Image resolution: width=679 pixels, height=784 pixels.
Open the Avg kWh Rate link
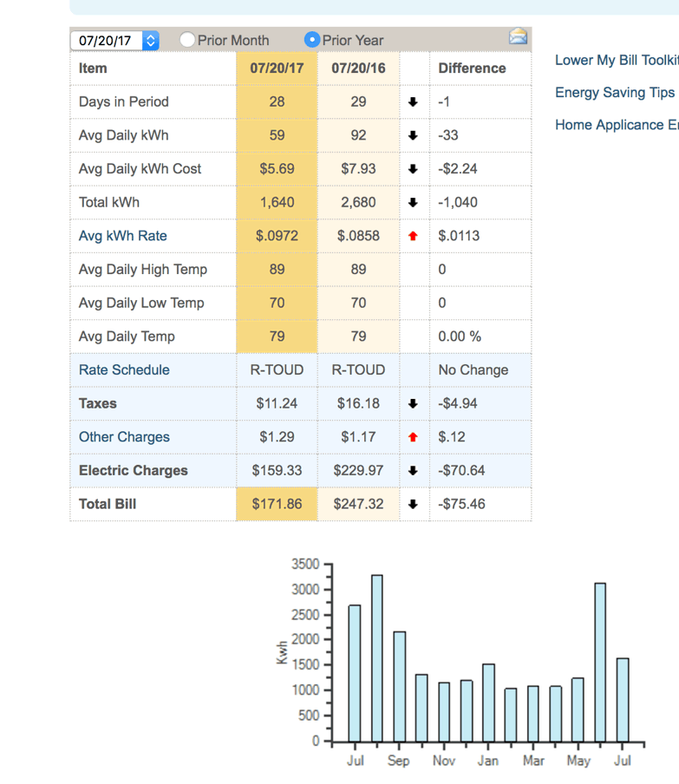(122, 236)
